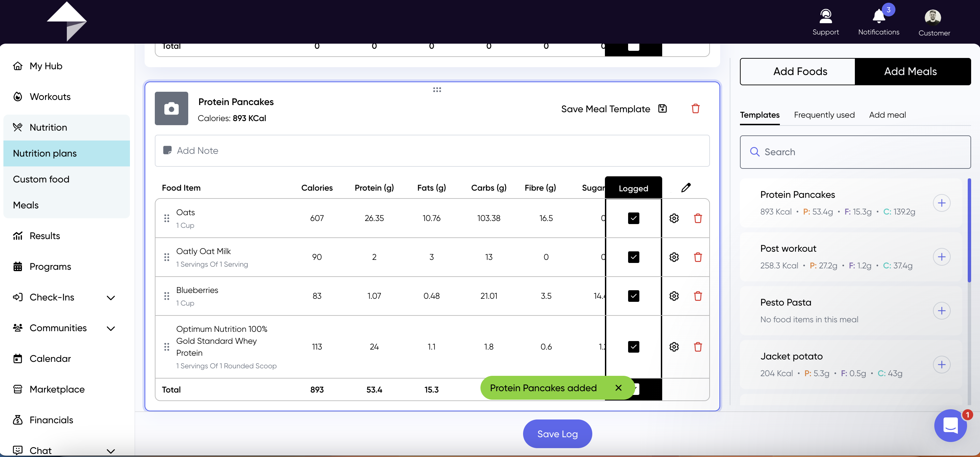Screen dimensions: 980x457
Task: Expand the Chat sidebar section
Action: [111, 451]
